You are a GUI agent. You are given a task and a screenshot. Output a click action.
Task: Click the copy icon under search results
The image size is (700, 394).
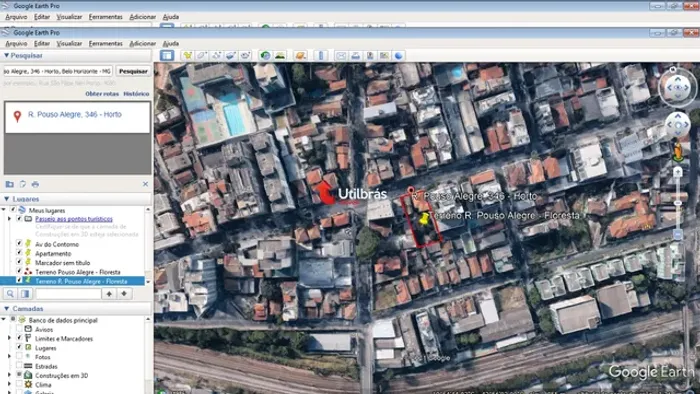(x=22, y=184)
